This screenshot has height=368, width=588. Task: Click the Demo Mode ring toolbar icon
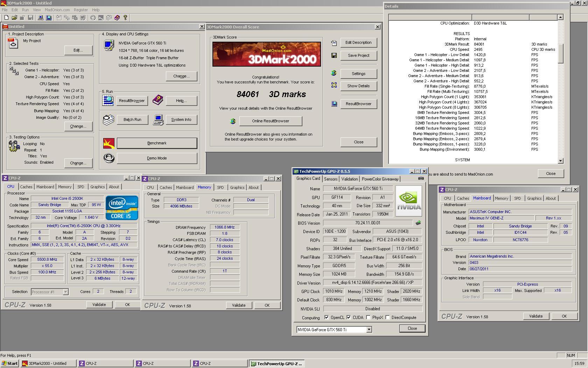(93, 18)
